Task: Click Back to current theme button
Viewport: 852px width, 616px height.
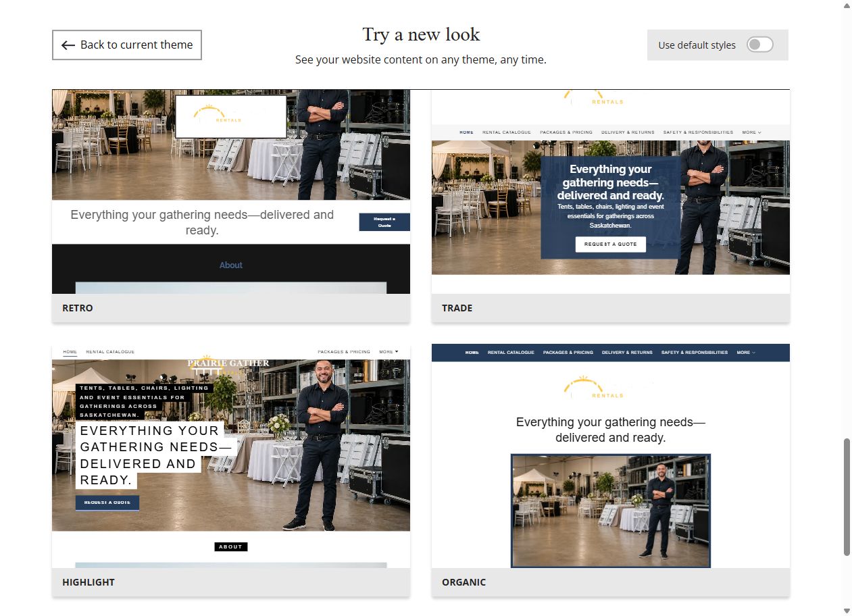Action: [x=127, y=45]
